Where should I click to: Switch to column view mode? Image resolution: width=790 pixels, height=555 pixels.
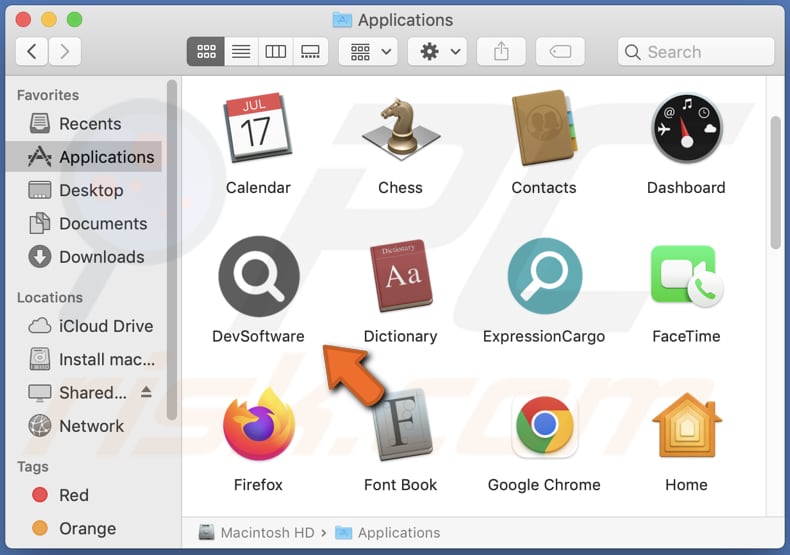275,52
